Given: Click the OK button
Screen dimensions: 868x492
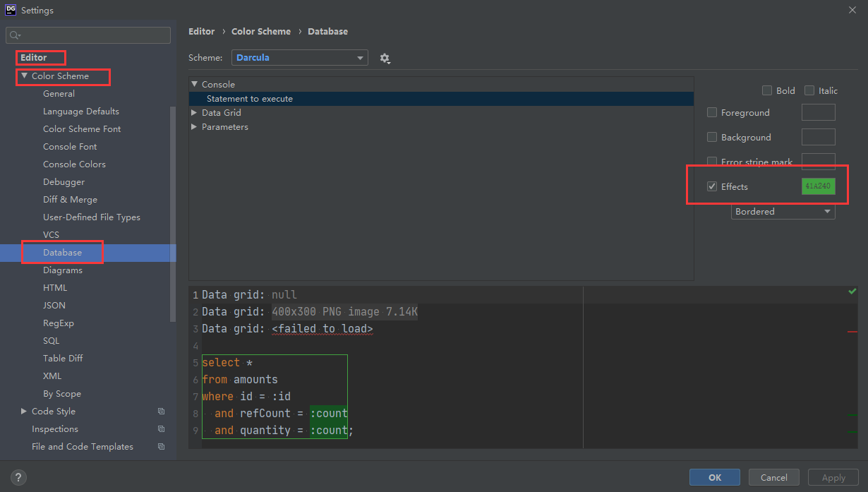Looking at the screenshot, I should click(x=714, y=477).
